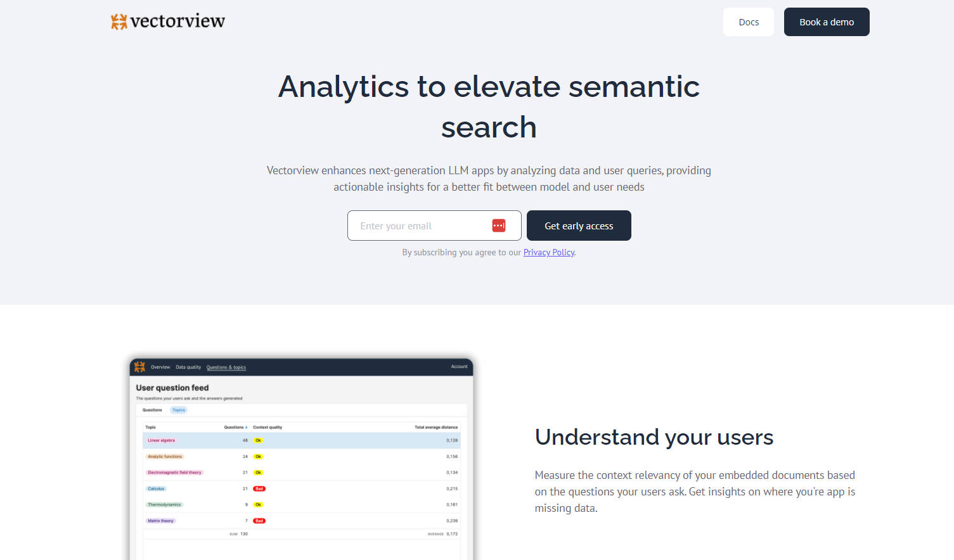The image size is (954, 560).
Task: Select the Questions & topics nav item
Action: click(226, 367)
